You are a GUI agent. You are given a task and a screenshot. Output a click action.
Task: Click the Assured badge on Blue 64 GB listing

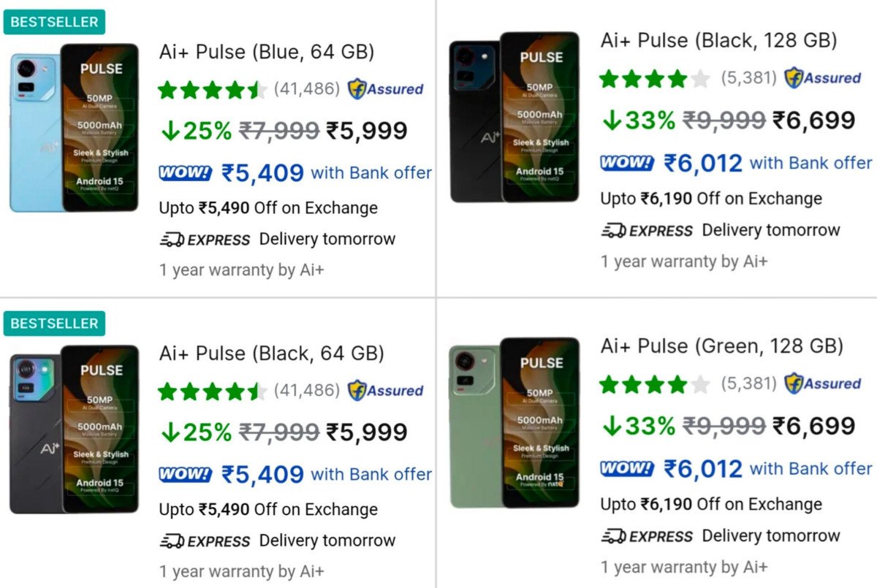(x=385, y=89)
